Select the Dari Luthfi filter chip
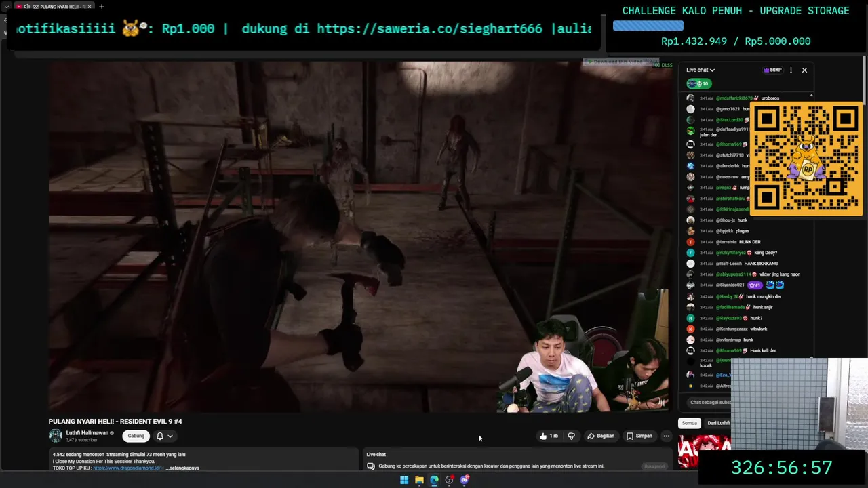The width and height of the screenshot is (868, 488). (x=718, y=423)
